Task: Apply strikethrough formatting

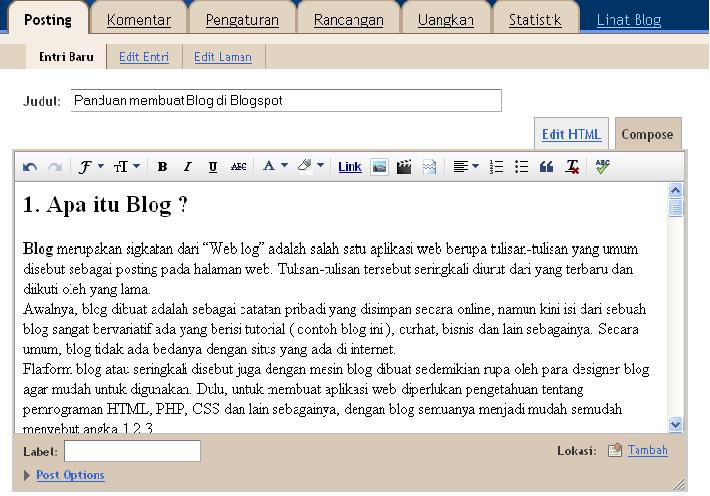Action: 238,167
